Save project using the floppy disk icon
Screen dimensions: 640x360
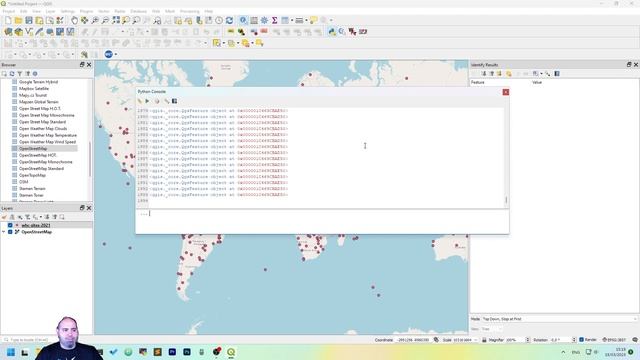pos(29,20)
